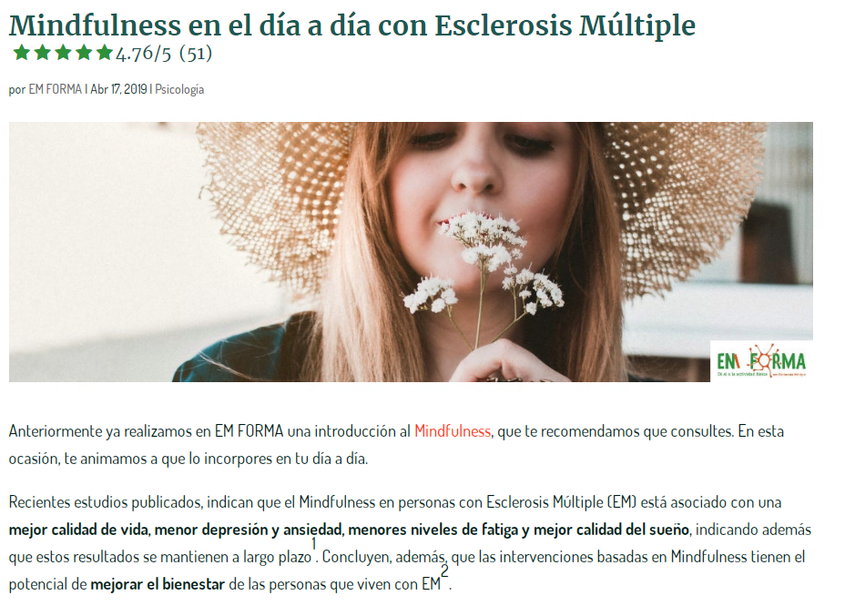Click footnote reference number 2
845x616 pixels.
[444, 571]
